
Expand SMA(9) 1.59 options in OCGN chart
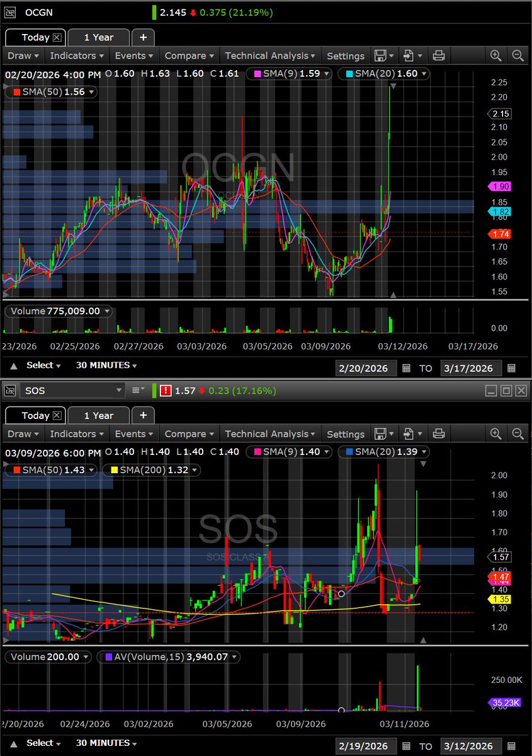[x=325, y=74]
